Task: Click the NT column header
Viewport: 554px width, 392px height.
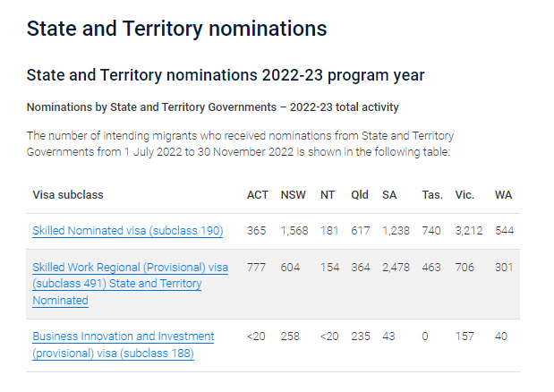Action: [x=328, y=195]
